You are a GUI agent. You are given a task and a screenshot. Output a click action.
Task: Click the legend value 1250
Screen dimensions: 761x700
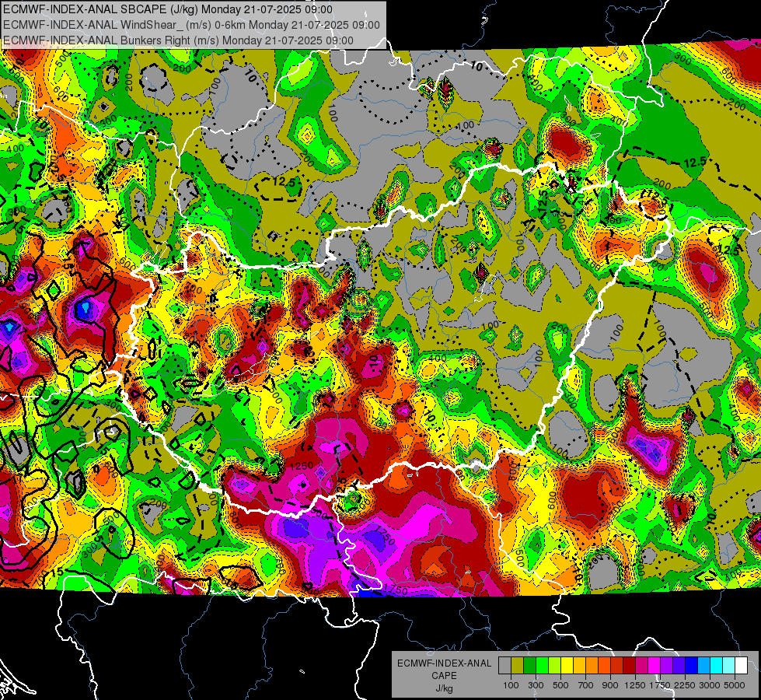pos(635,685)
